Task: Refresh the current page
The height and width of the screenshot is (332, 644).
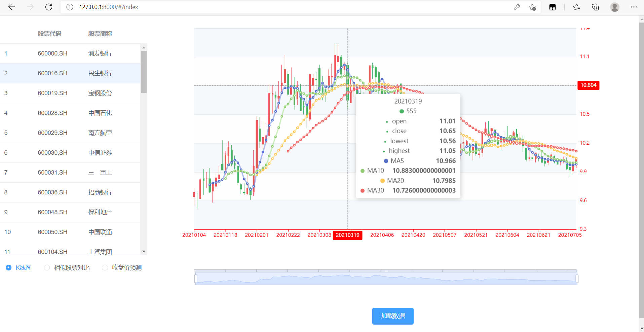Action: (x=48, y=7)
